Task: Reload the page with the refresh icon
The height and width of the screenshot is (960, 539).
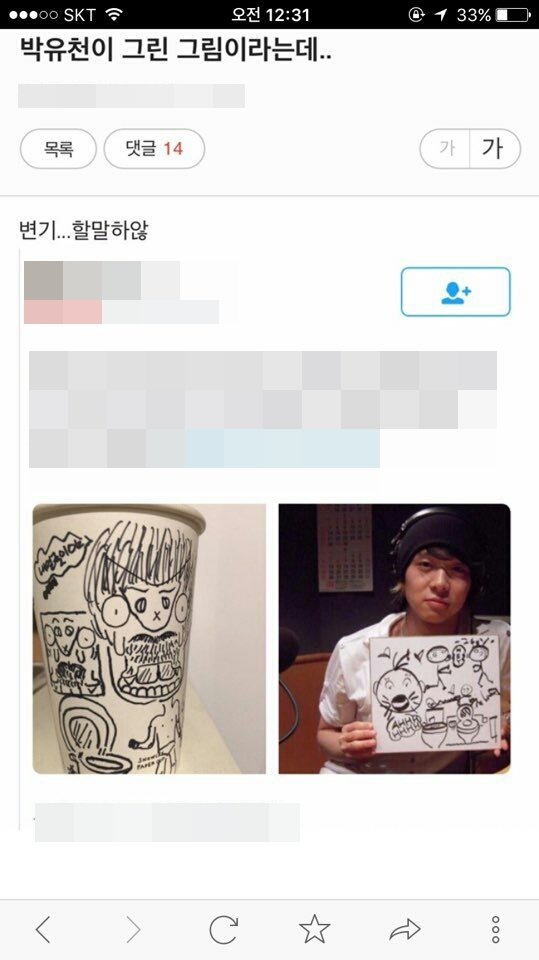Action: 224,930
